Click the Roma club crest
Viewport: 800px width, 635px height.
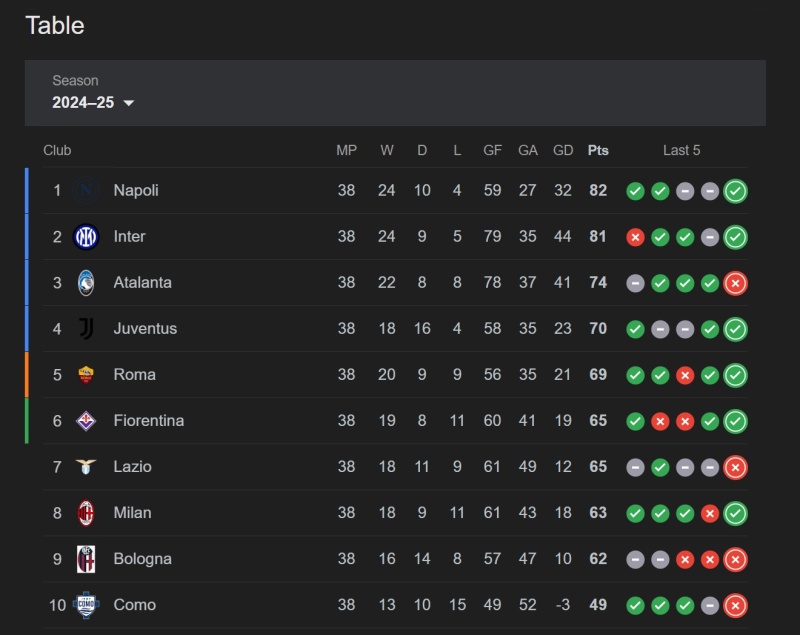tap(86, 375)
